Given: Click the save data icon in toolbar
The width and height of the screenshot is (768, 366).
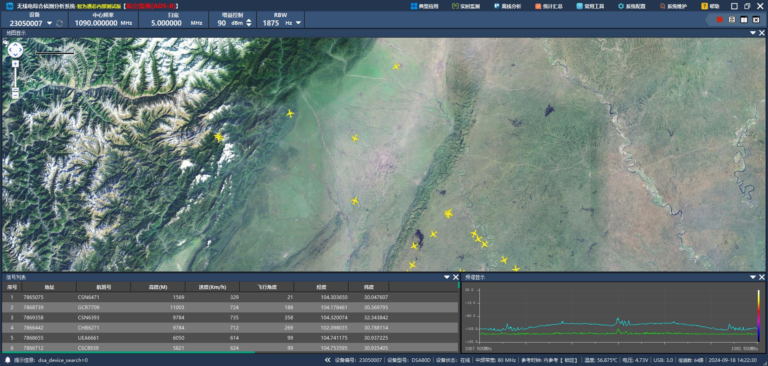Looking at the screenshot, I should [732, 20].
